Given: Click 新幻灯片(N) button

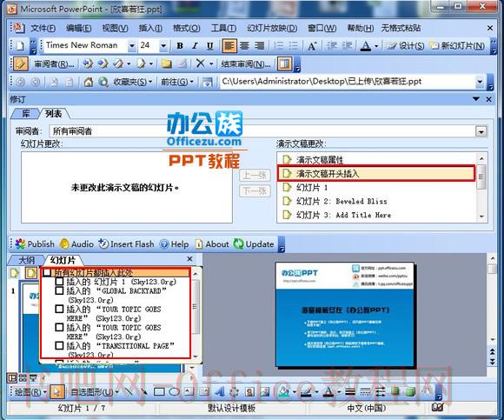Looking at the screenshot, I should (457, 46).
